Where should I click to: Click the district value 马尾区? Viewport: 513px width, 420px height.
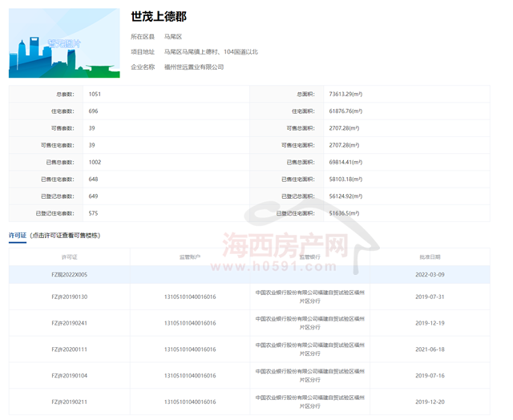click(x=173, y=37)
